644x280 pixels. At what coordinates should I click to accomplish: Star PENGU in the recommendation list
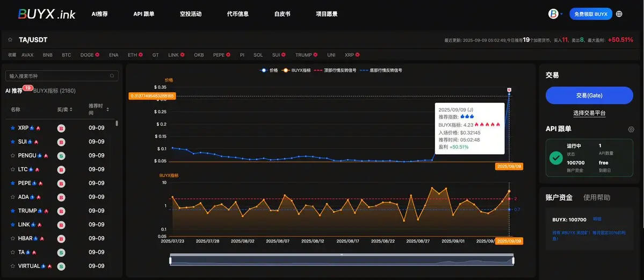pyautogui.click(x=12, y=155)
